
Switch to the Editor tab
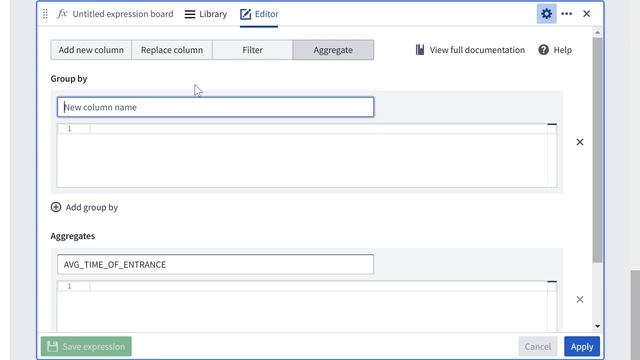click(259, 14)
